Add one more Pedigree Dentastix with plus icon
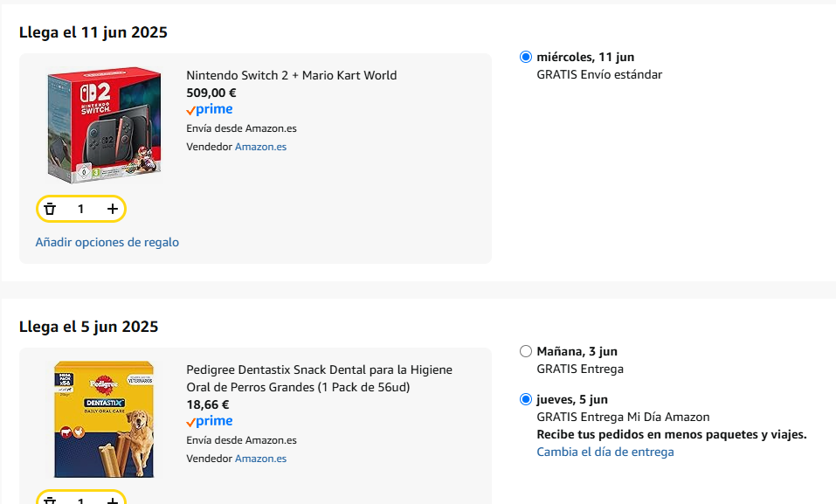Screen dimensions: 836x504 click(x=112, y=501)
